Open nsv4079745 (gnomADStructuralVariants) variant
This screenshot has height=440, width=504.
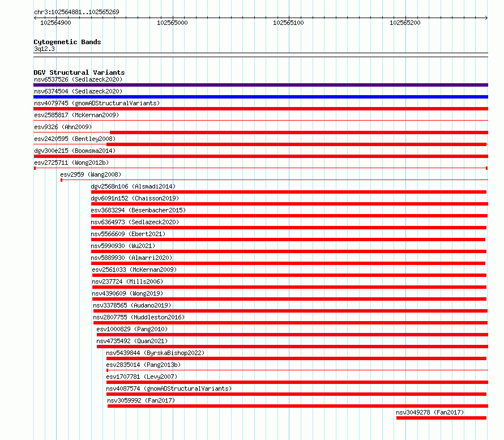[x=97, y=103]
